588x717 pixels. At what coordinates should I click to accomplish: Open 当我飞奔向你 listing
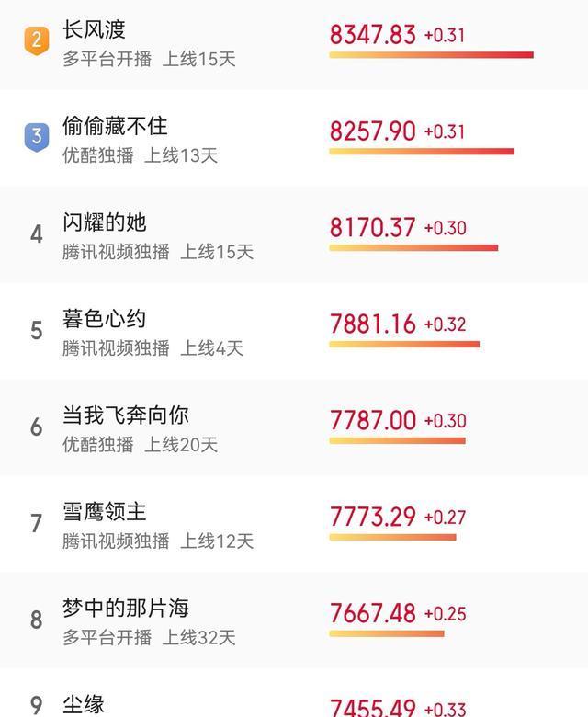click(x=126, y=415)
